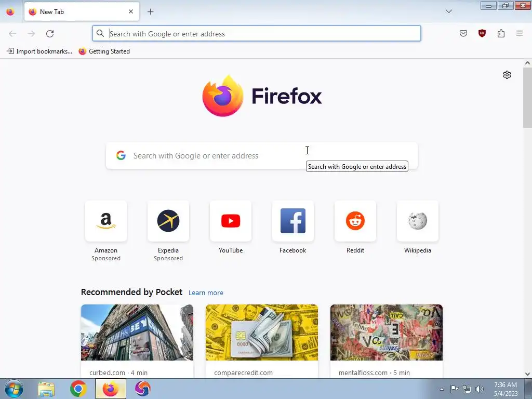Screen dimensions: 532x399
Task: Open the uBlock Origin extension icon
Action: (482, 33)
